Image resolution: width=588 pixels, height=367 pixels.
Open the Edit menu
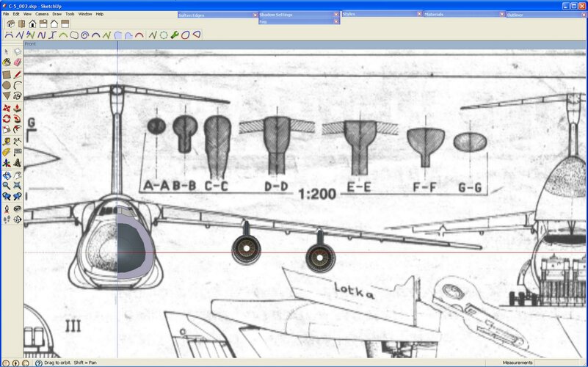coord(16,14)
